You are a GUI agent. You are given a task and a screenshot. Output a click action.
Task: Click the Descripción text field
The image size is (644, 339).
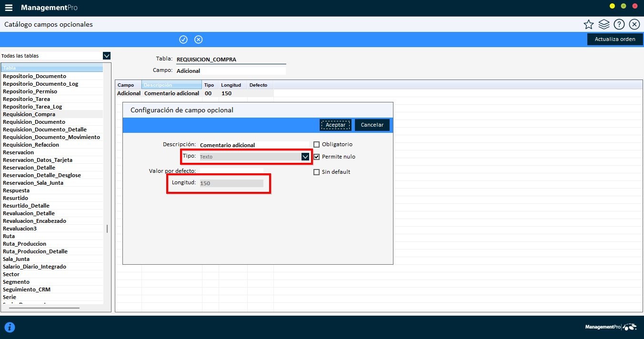coord(253,145)
